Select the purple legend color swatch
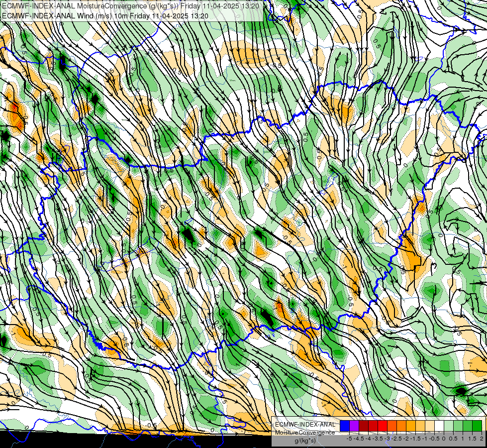 [354, 426]
